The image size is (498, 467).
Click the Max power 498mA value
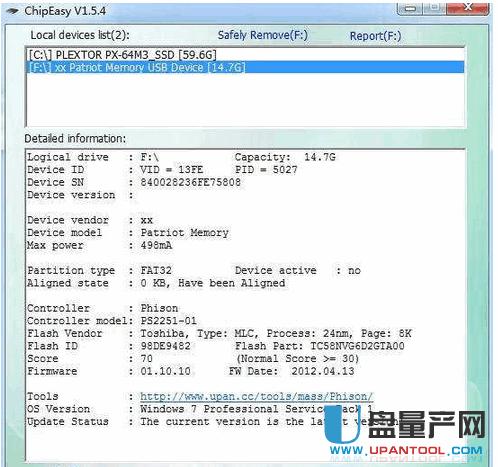point(156,245)
